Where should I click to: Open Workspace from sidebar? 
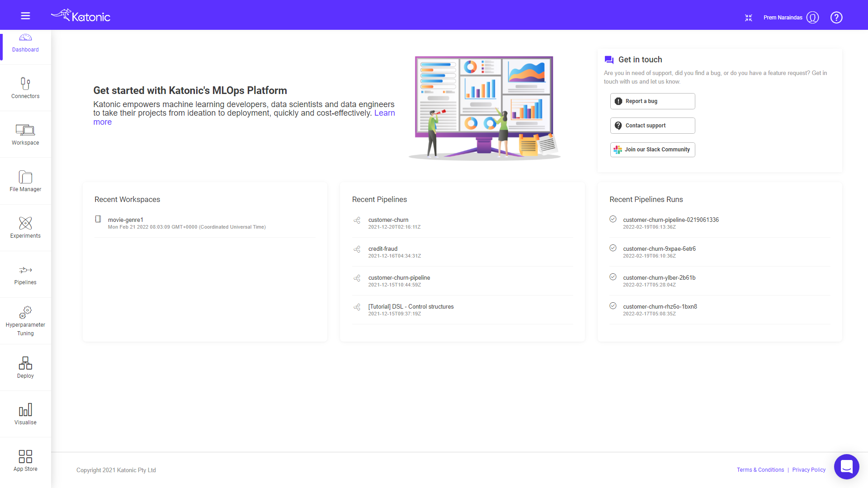click(x=25, y=135)
